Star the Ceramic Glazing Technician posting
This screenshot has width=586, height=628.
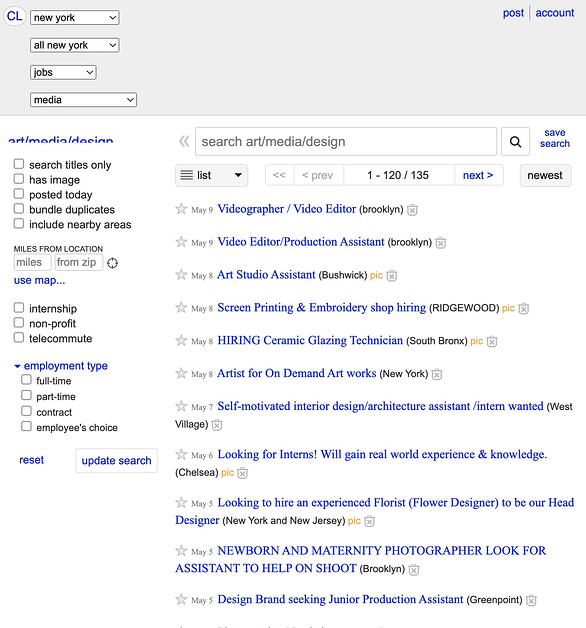click(181, 340)
